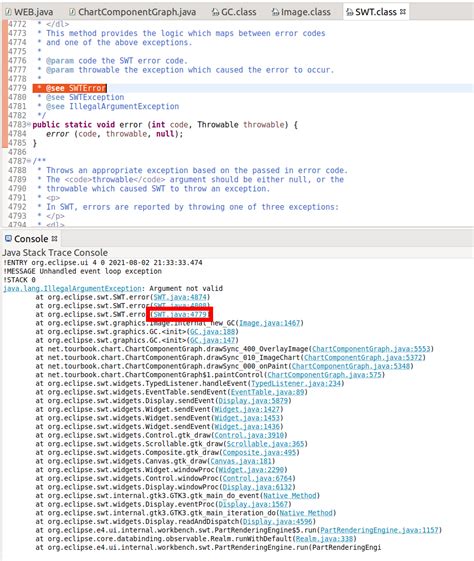Click Native Method link on gtk_main_iteration_do line
Viewport: 474px width, 561px height.
306,513
